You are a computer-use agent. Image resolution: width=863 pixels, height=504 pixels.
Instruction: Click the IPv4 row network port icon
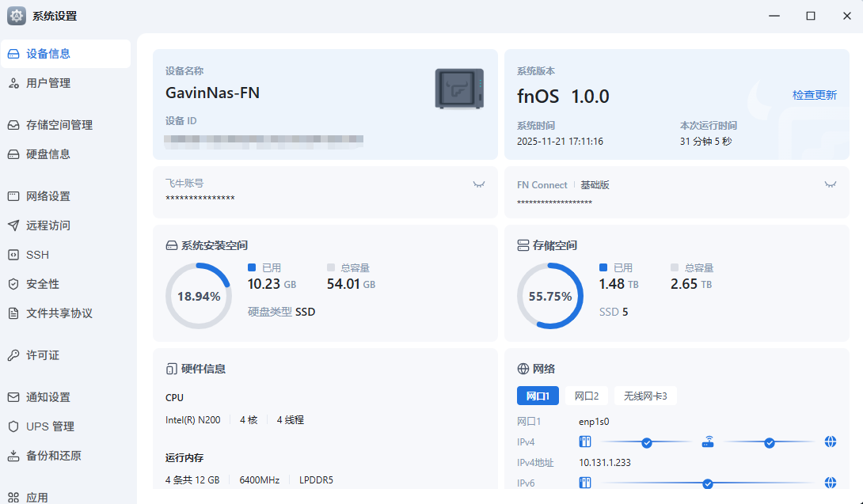(x=585, y=441)
